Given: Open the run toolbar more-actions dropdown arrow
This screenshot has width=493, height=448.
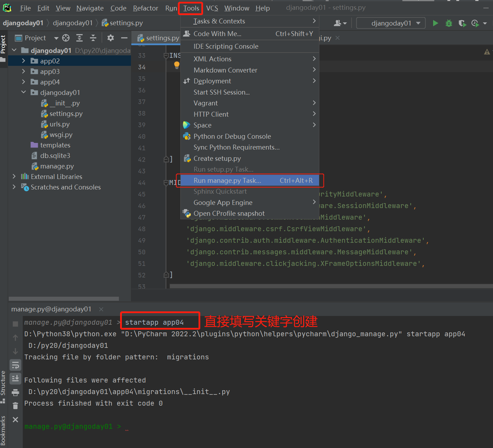Looking at the screenshot, I should (x=485, y=23).
